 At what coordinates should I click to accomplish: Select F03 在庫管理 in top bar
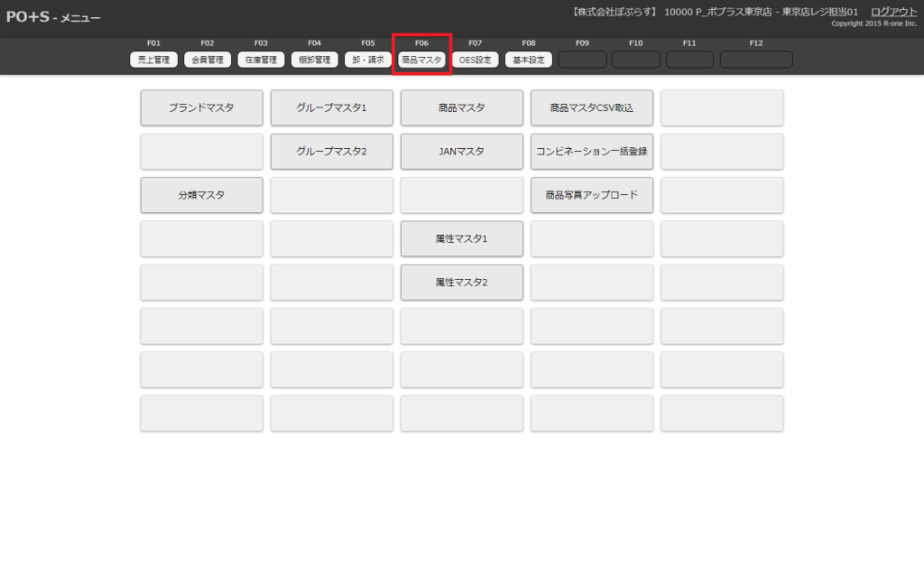[x=261, y=60]
